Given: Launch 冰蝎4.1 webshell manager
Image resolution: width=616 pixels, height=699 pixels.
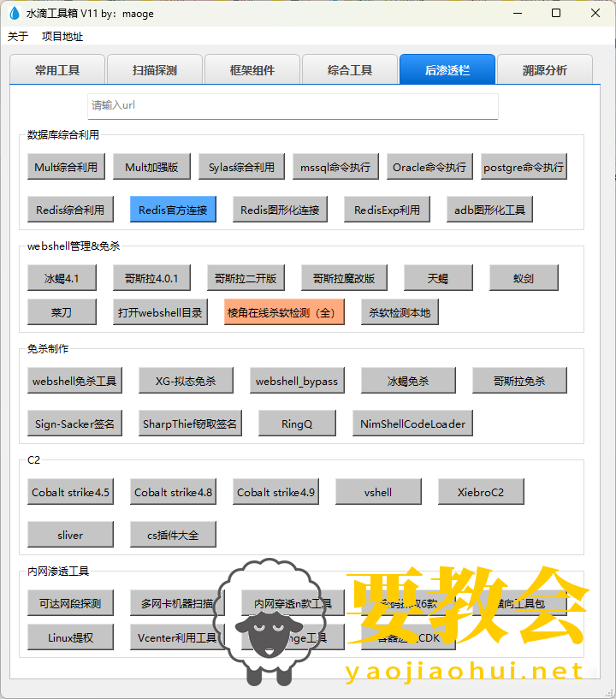Looking at the screenshot, I should (x=62, y=278).
